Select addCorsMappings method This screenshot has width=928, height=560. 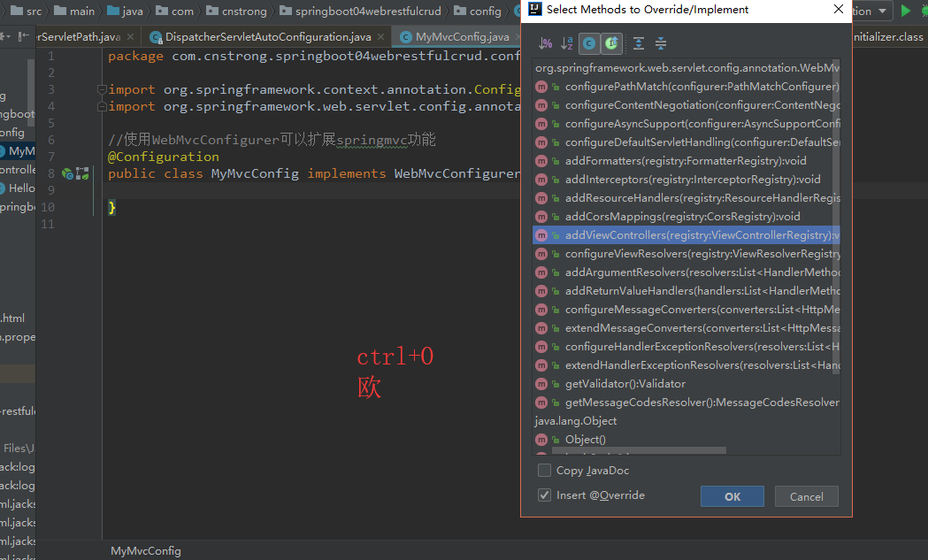point(686,217)
